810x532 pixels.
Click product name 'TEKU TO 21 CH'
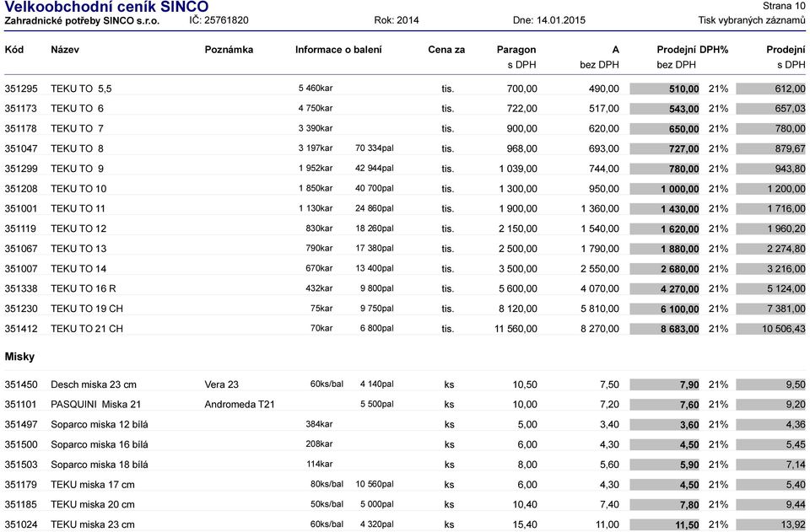click(87, 329)
